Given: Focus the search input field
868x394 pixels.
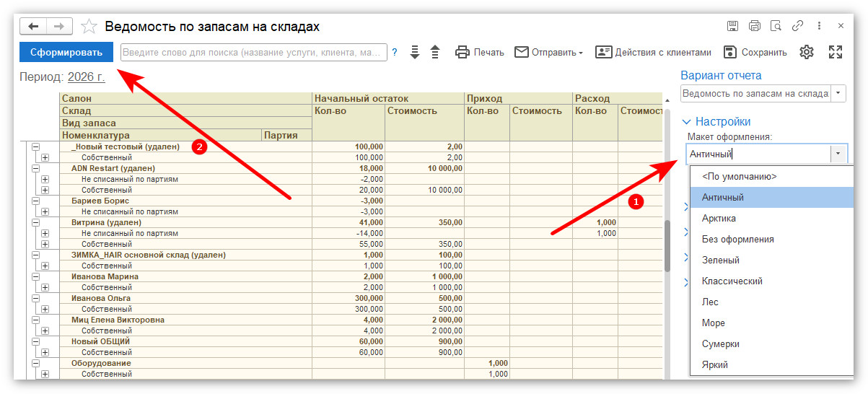Looking at the screenshot, I should [253, 52].
